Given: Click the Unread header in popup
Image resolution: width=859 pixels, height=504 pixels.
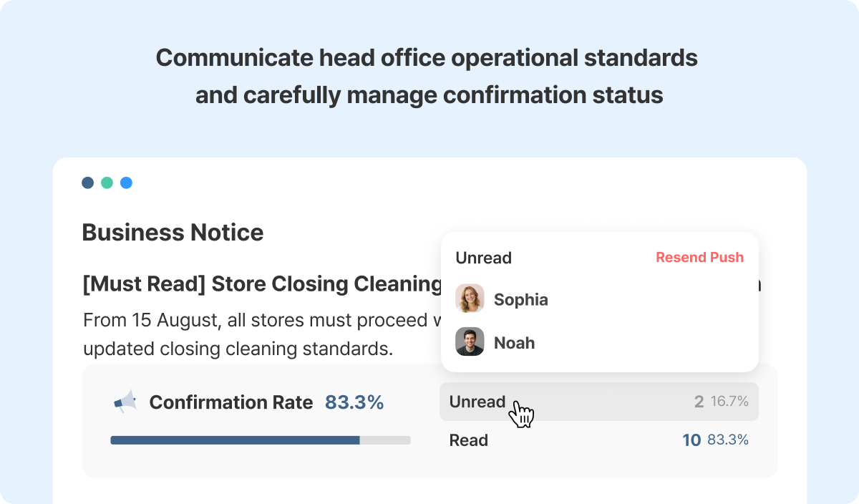Looking at the screenshot, I should [484, 258].
